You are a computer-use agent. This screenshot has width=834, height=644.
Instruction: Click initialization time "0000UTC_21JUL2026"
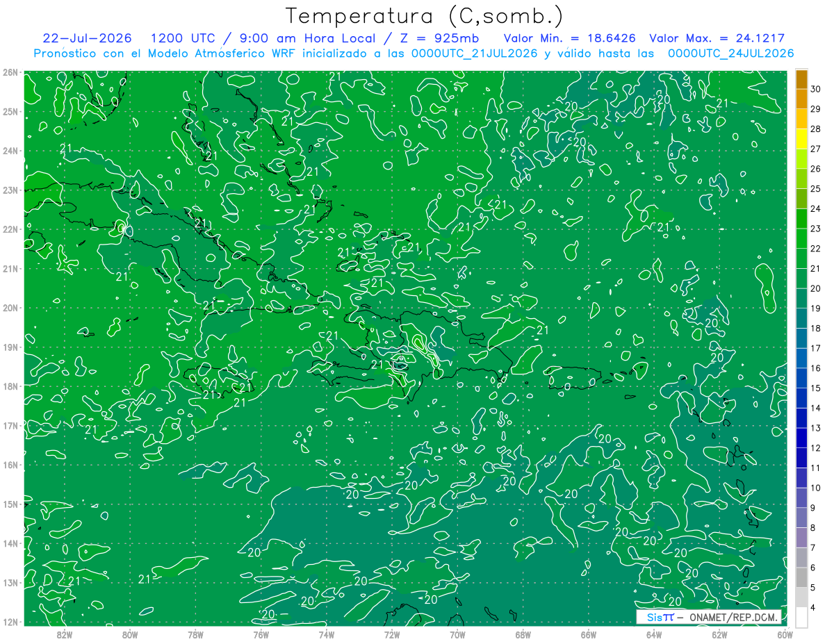point(474,53)
